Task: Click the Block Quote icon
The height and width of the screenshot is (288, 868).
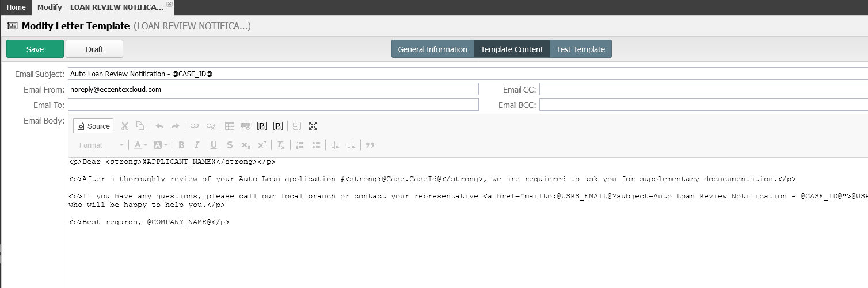Action: tap(370, 145)
